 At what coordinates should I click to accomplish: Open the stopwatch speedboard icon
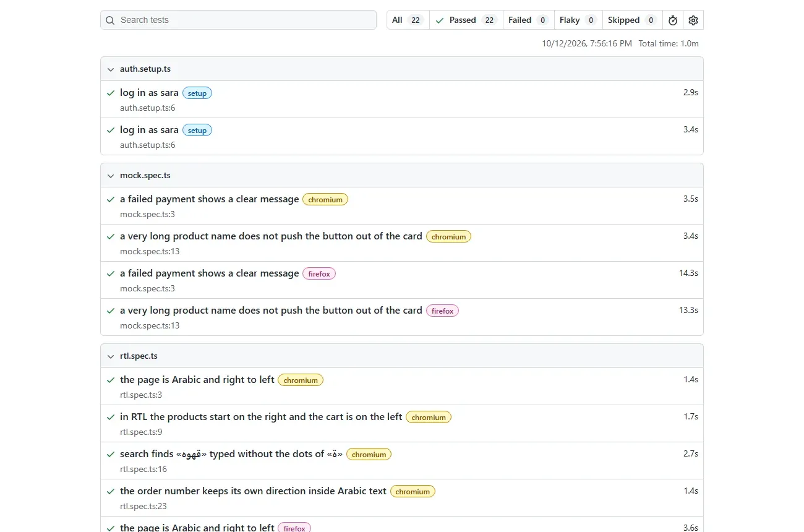coord(673,20)
